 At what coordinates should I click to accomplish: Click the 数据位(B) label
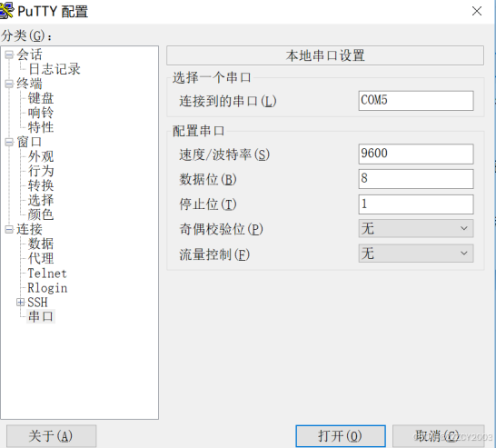coord(208,179)
